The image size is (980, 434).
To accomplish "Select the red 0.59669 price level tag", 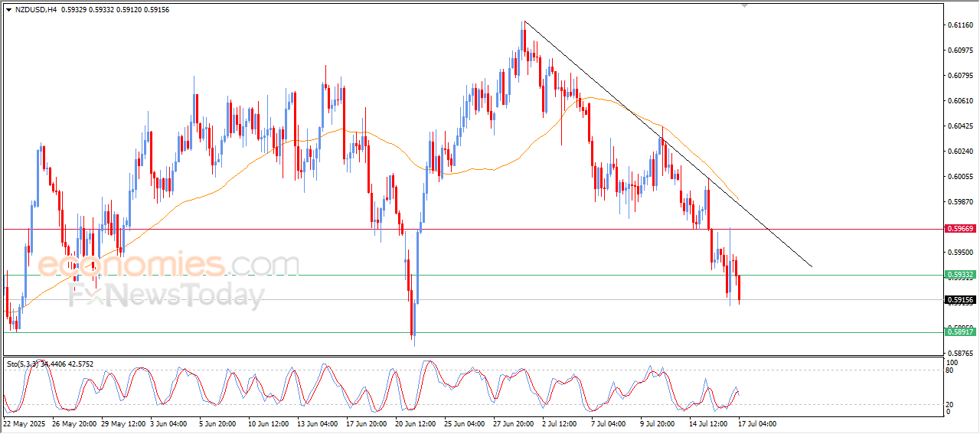I will coord(960,228).
